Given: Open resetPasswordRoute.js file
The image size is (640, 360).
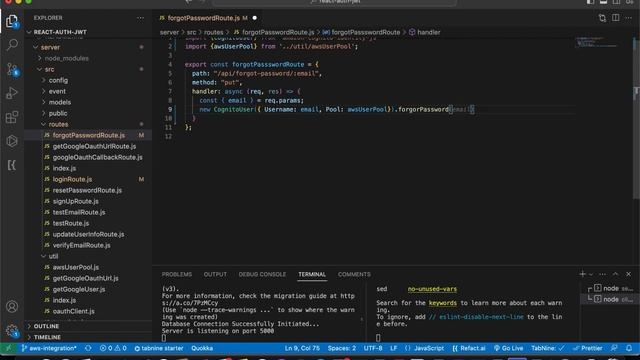Looking at the screenshot, I should 88,190.
